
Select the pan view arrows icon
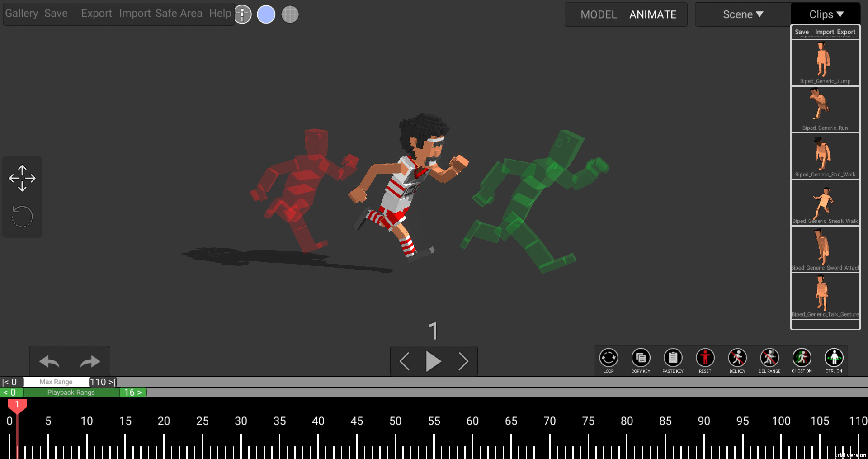(22, 178)
